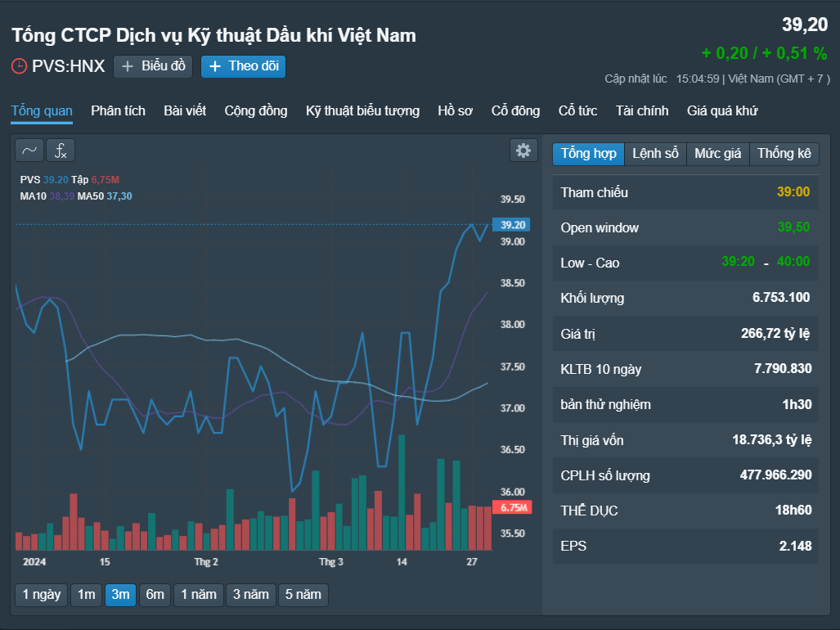Click the 39.20 current price label on axis
Viewport: 840px width, 630px height.
point(511,225)
